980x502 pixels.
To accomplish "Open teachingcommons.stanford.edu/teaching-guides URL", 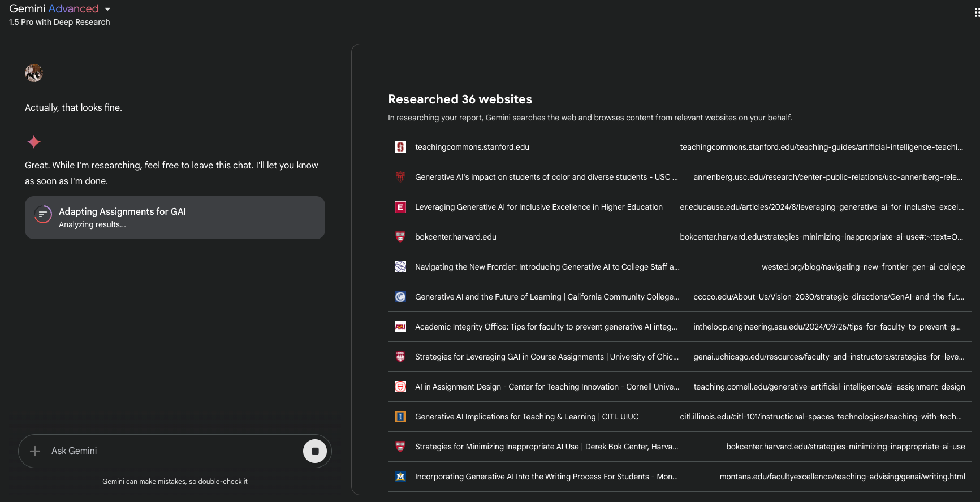I will [821, 147].
